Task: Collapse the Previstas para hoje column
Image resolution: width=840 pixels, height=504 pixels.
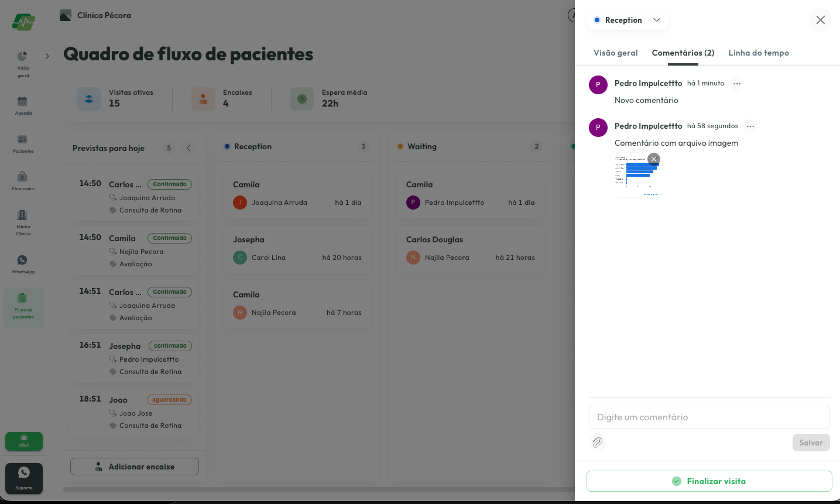Action: click(x=188, y=148)
